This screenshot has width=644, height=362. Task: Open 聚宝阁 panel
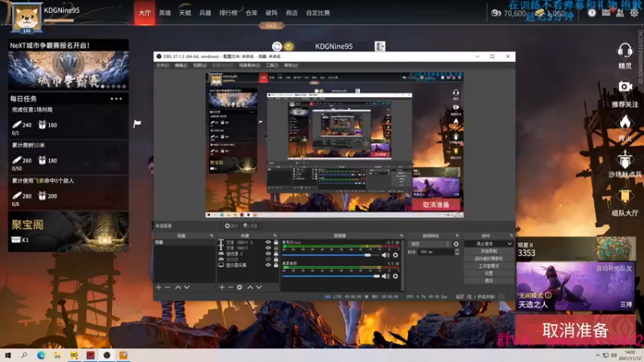[68, 232]
